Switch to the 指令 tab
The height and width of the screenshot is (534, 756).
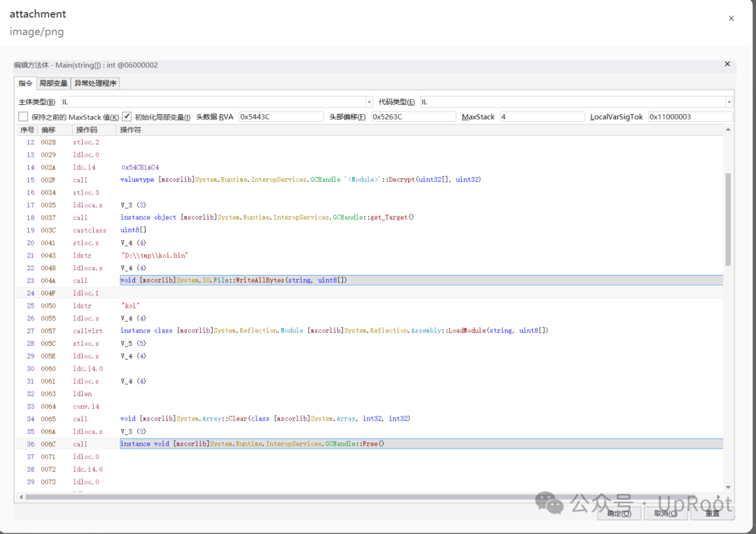[x=26, y=83]
